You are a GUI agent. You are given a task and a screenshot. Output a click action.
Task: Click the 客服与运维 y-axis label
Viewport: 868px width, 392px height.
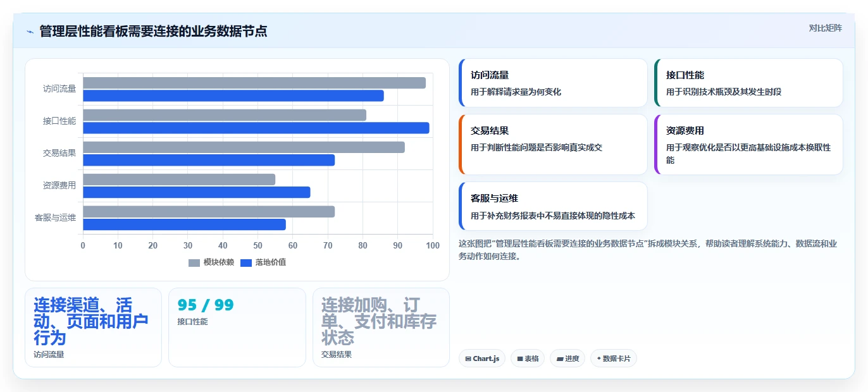(56, 218)
